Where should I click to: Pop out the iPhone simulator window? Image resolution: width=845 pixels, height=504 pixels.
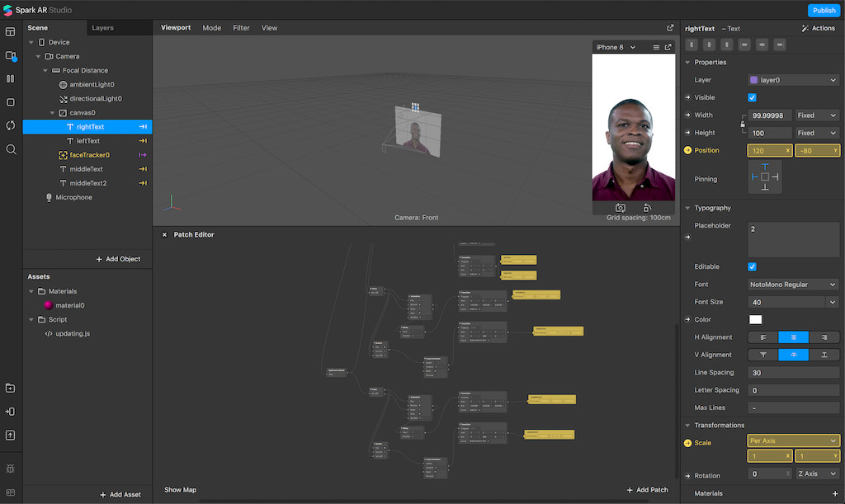pos(668,47)
